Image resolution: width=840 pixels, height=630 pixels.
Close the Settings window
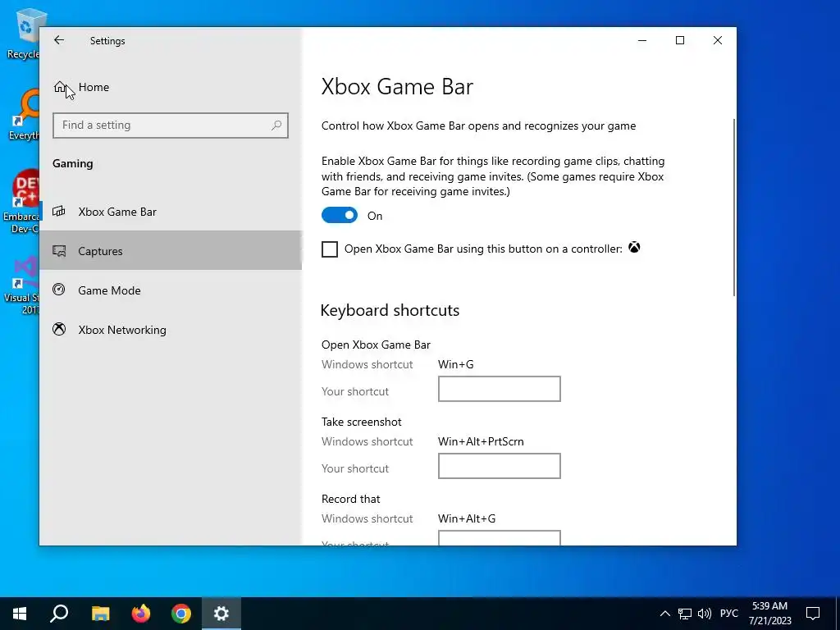point(717,40)
